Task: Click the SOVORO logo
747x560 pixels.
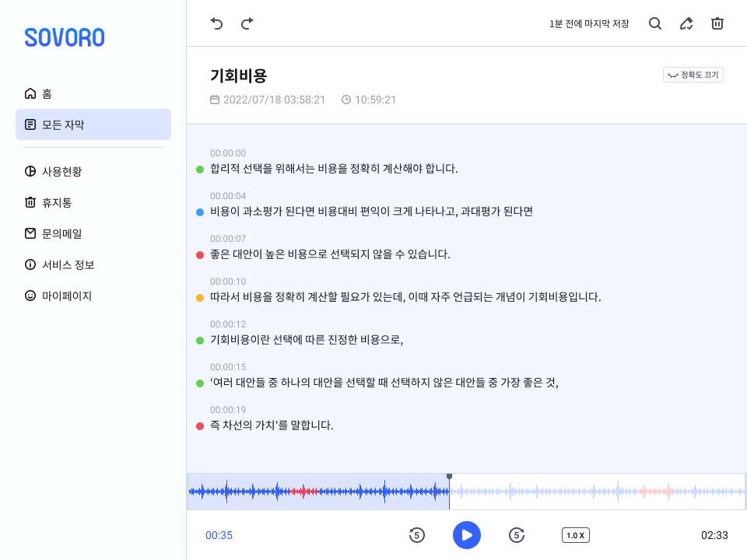Action: (65, 37)
